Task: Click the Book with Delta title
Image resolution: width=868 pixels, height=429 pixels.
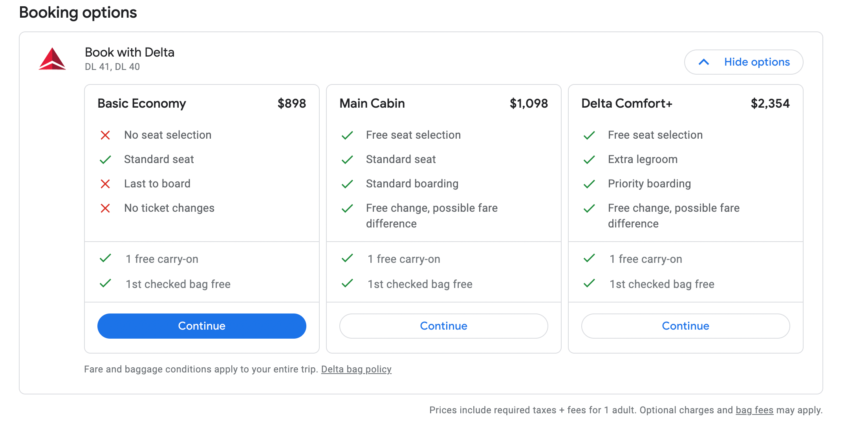Action: point(130,52)
